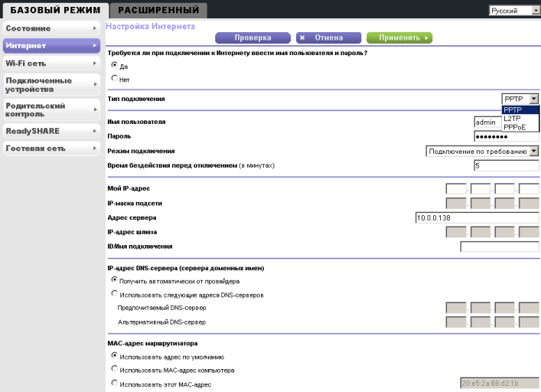
Task: Choose PPPoE in the connection type list
Action: [x=520, y=127]
